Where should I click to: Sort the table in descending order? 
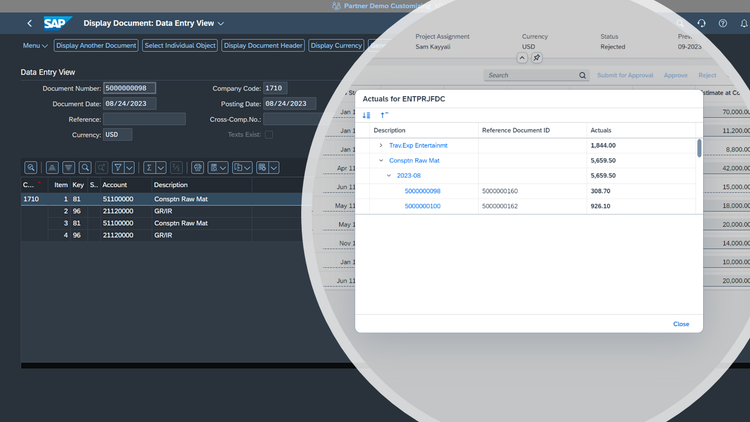(68, 167)
